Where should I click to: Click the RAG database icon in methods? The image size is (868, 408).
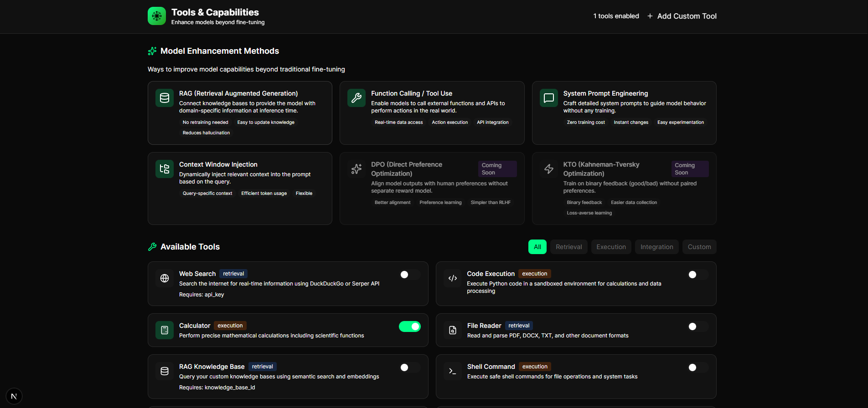click(165, 98)
